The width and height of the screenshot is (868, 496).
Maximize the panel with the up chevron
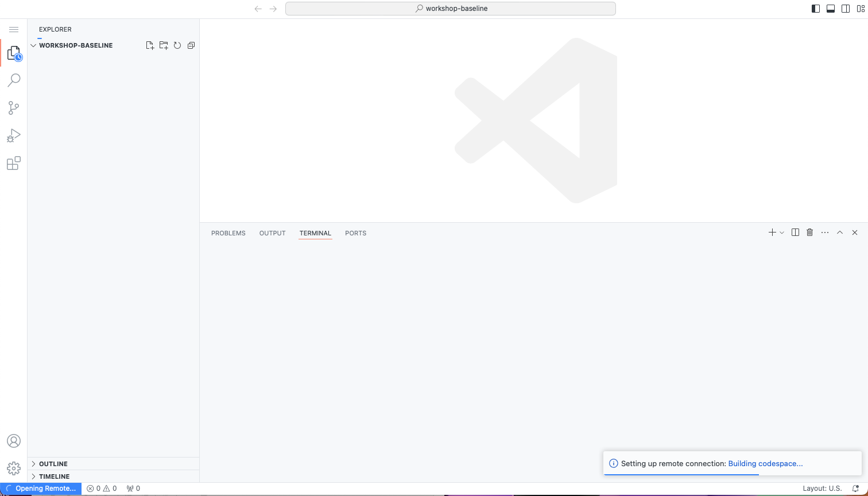[x=840, y=232]
